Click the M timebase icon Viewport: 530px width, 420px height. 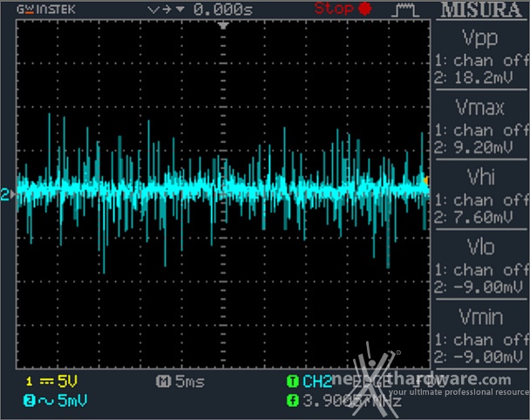tap(164, 382)
